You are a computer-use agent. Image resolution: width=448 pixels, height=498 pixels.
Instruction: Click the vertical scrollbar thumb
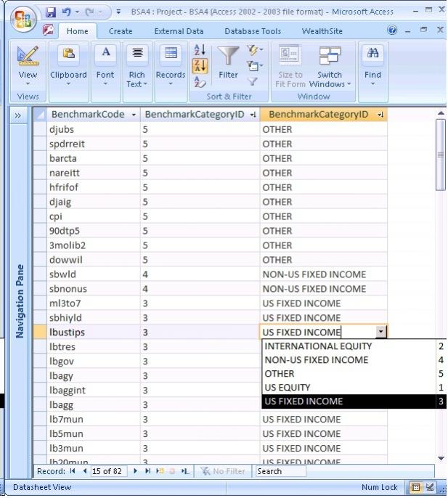point(441,155)
